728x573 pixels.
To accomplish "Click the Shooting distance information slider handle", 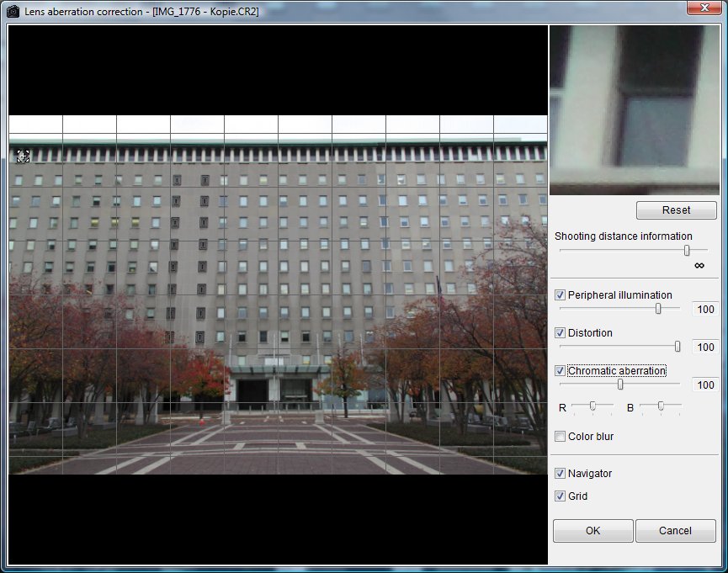I will (687, 250).
